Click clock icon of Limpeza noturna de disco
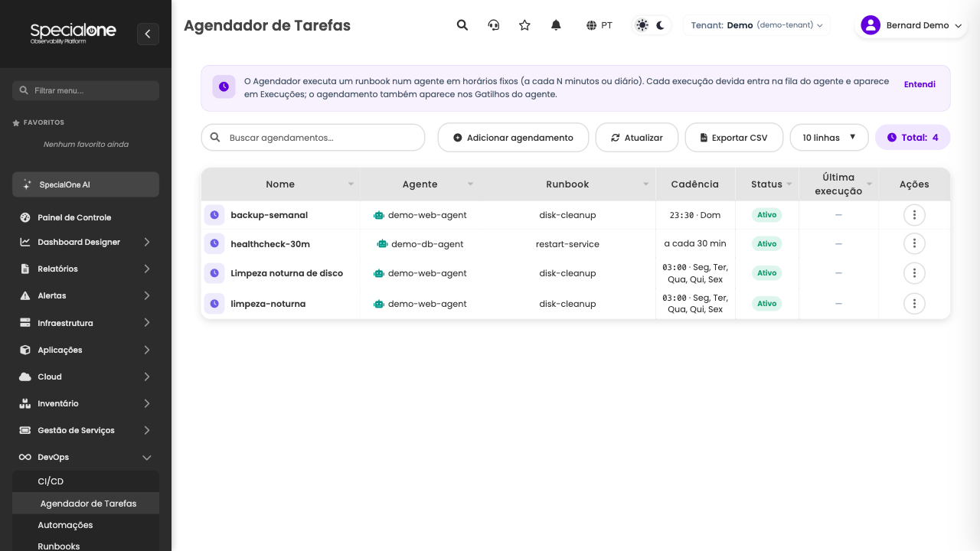 coord(214,273)
